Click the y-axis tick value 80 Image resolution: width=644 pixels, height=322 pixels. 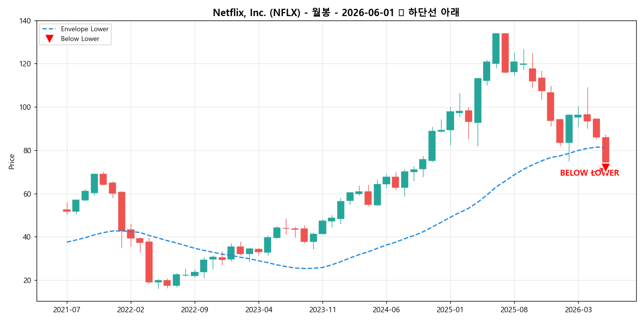click(x=27, y=151)
